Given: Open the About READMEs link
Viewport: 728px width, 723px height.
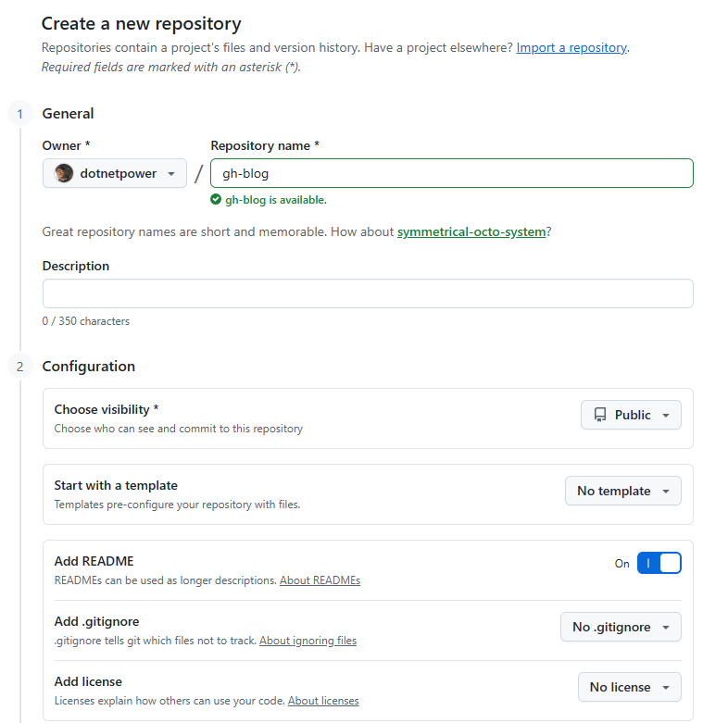Looking at the screenshot, I should [320, 580].
